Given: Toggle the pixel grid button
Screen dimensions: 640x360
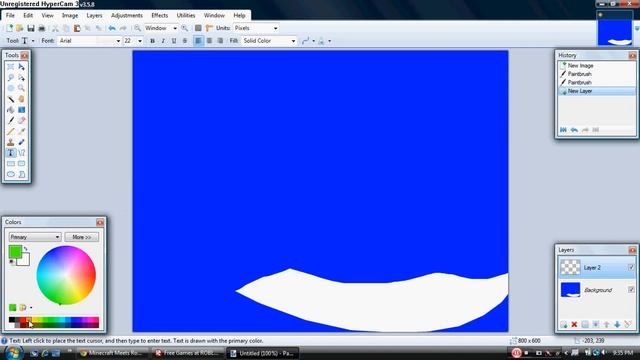Looking at the screenshot, I should 198,28.
